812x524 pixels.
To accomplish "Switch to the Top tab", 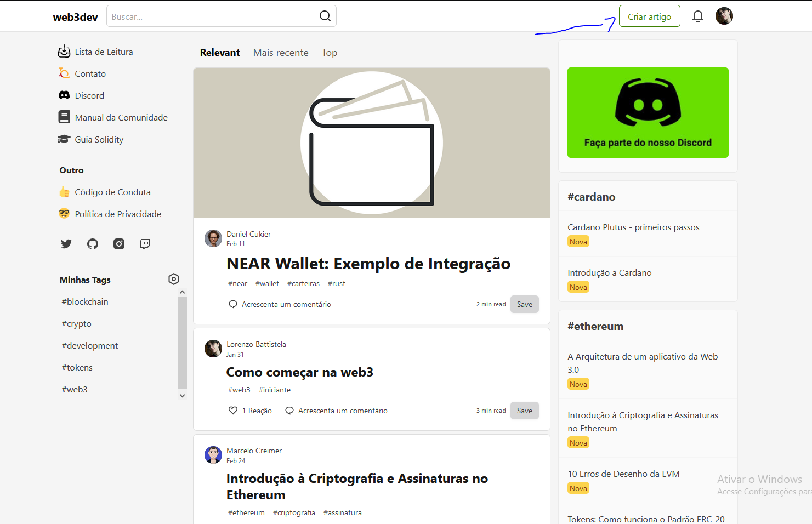I will point(329,52).
